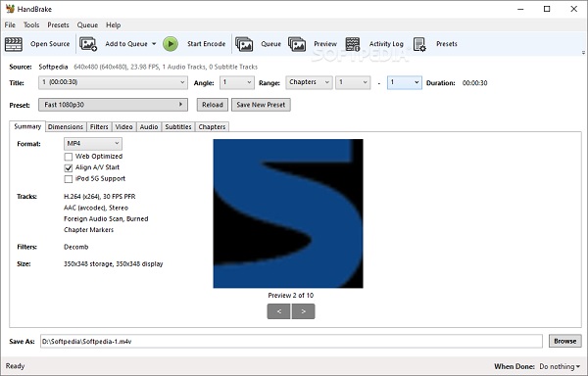Show the previous preview image
The height and width of the screenshot is (376, 588).
(278, 311)
